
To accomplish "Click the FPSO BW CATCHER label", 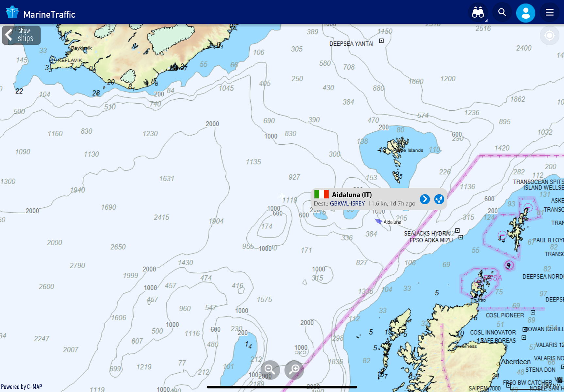I will point(527,383).
